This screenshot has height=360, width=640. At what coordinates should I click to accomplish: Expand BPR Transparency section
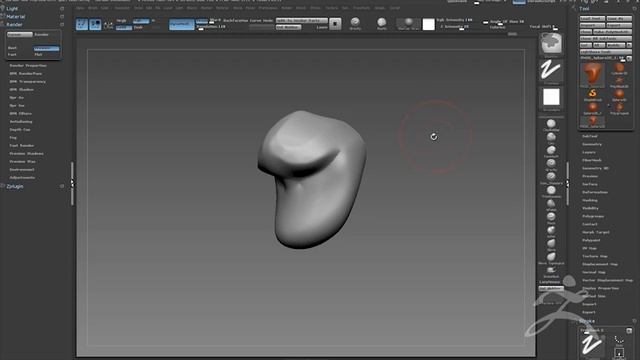[x=28, y=82]
